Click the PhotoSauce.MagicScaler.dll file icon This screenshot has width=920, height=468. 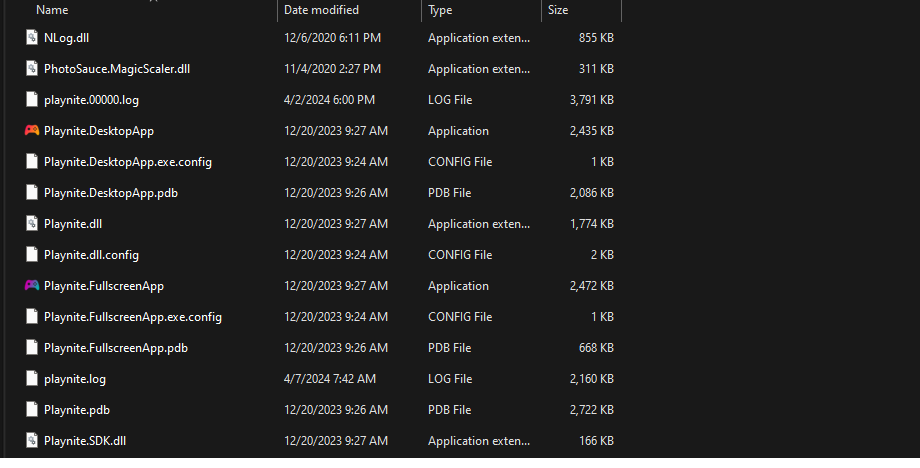pyautogui.click(x=32, y=69)
